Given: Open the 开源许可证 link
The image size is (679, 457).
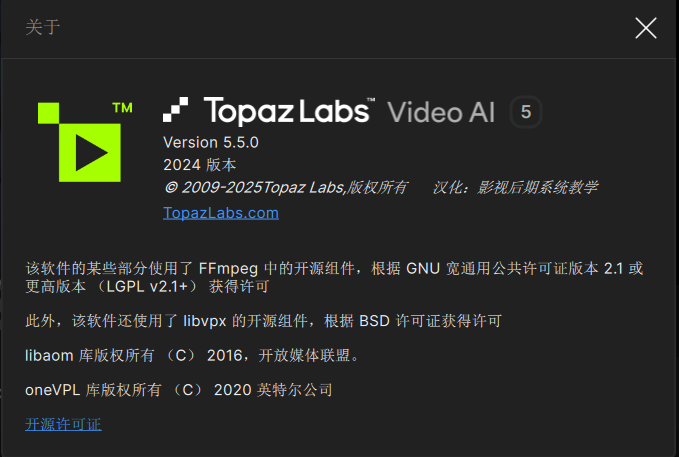Looking at the screenshot, I should (x=63, y=424).
